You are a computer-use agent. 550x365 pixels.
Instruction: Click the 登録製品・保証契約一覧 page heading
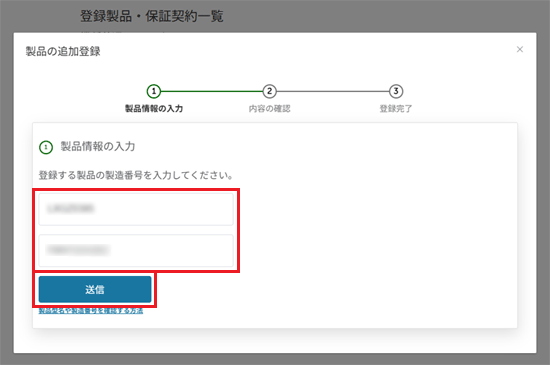click(x=152, y=16)
